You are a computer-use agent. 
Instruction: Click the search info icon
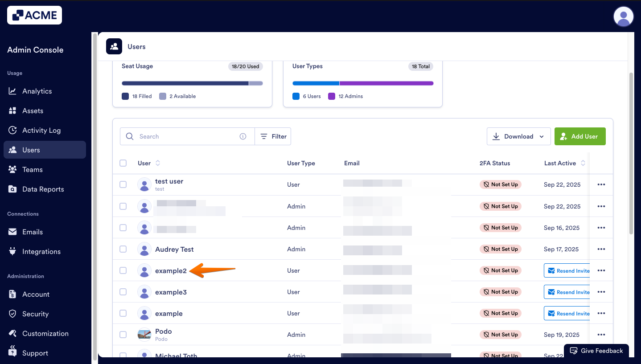point(243,136)
